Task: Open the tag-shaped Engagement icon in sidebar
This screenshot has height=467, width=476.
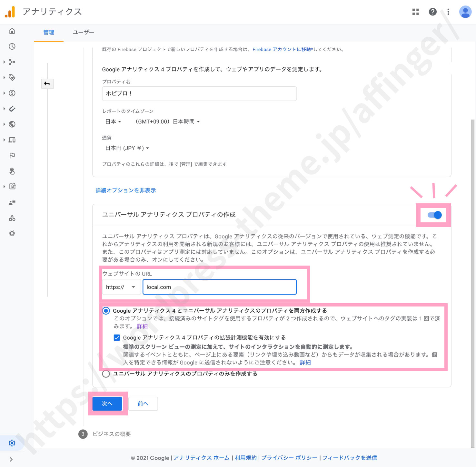Action: [12, 77]
